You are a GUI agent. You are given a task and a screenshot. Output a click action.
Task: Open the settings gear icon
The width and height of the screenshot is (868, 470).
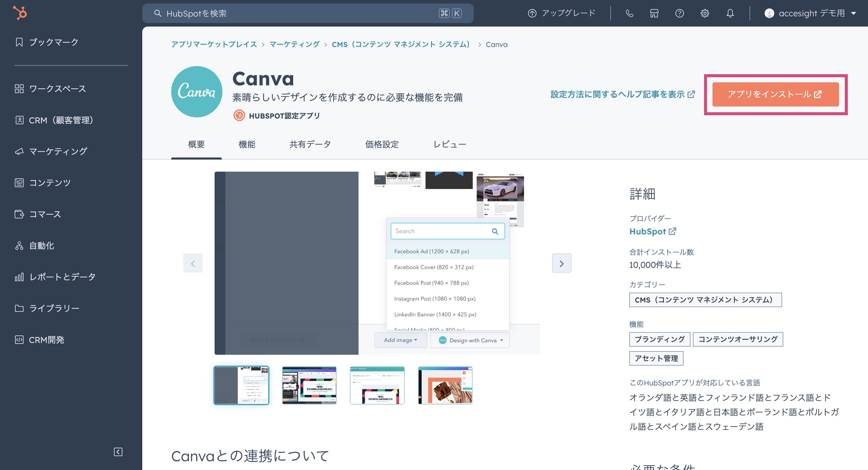coord(705,13)
